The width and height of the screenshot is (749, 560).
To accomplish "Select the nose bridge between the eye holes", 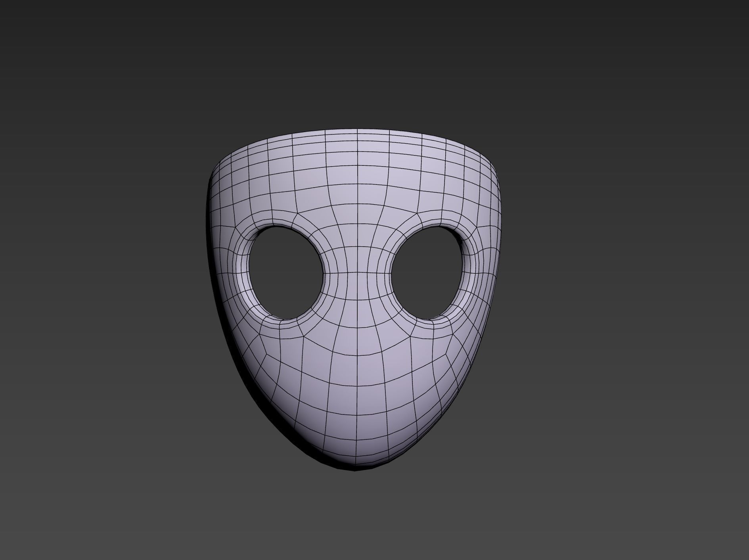I will [x=358, y=274].
